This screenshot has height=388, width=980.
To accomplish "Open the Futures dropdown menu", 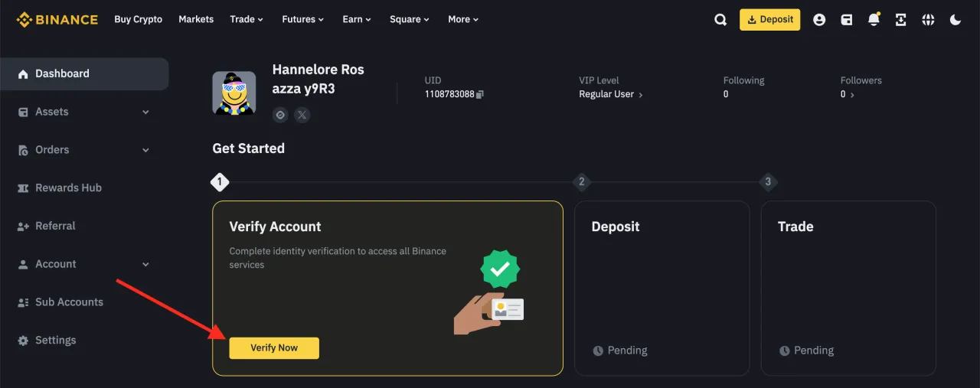I will click(302, 19).
